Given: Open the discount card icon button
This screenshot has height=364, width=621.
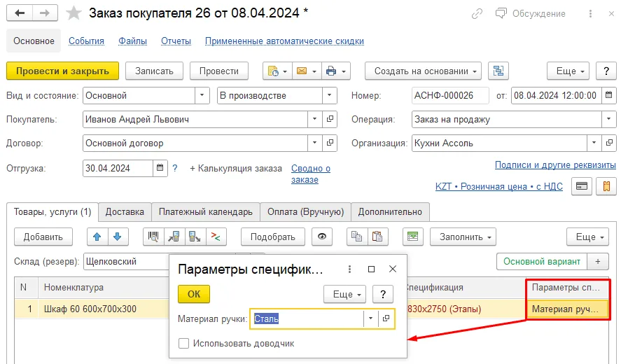Looking at the screenshot, I should [x=581, y=186].
